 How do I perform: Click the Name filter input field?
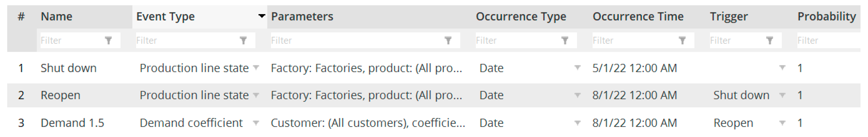click(x=71, y=41)
